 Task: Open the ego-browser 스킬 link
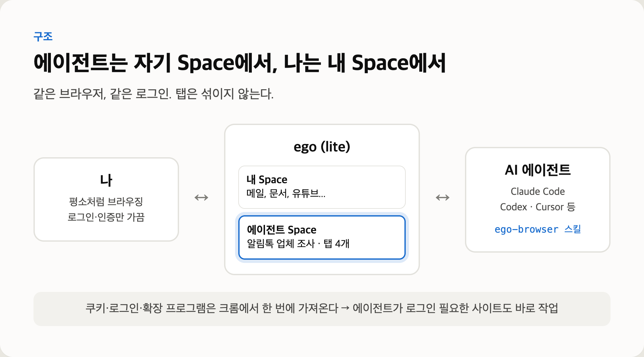pos(538,229)
